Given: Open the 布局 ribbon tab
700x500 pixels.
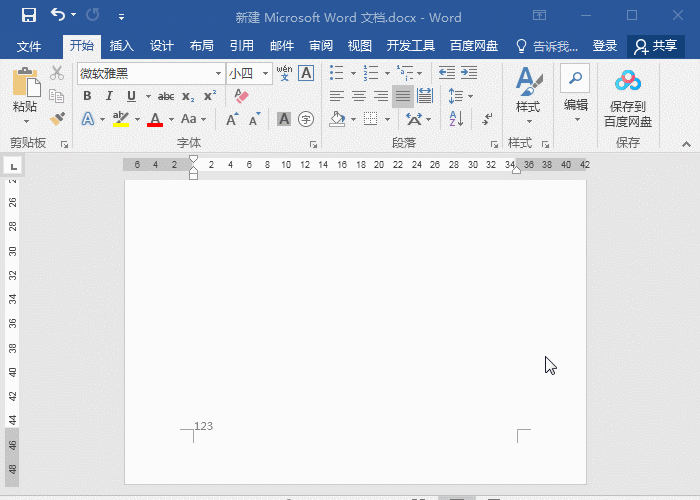Looking at the screenshot, I should tap(201, 46).
